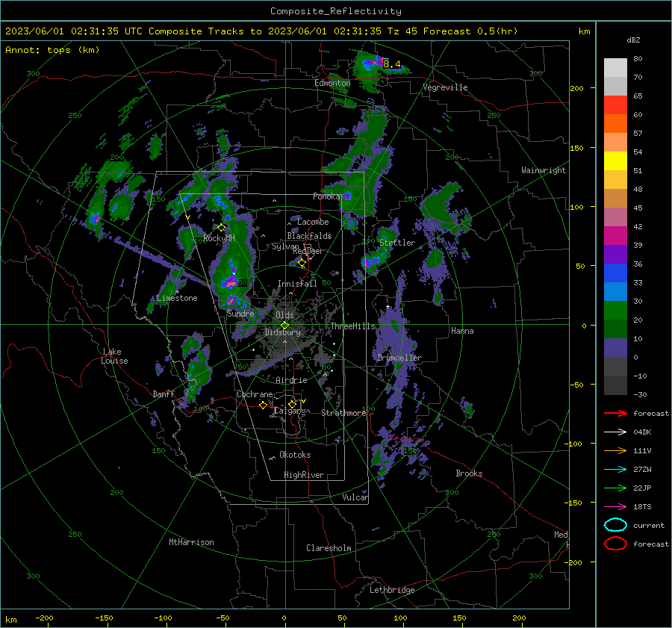Viewport: 672px width, 628px height.
Task: Click the Stettler city label
Action: (x=397, y=243)
